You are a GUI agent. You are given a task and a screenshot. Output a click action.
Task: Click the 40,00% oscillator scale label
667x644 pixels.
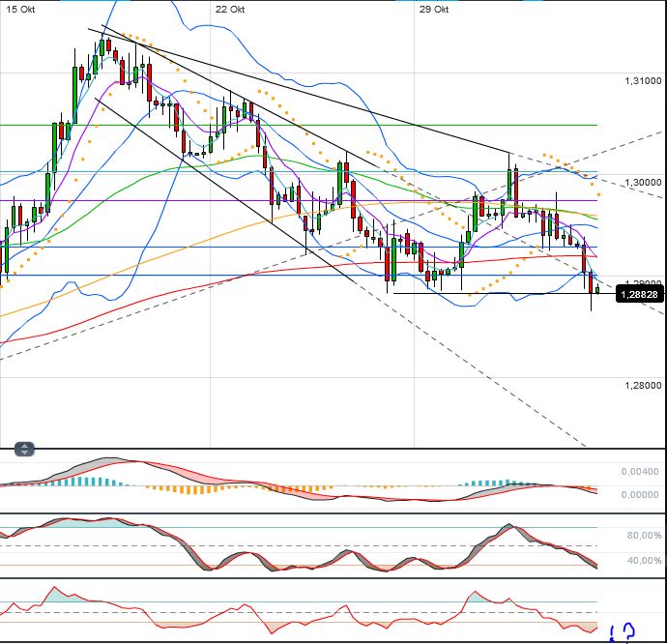[x=644, y=561]
